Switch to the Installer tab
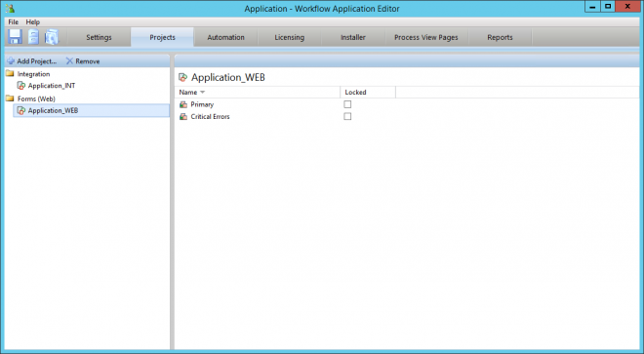This screenshot has width=644, height=354. tap(353, 37)
